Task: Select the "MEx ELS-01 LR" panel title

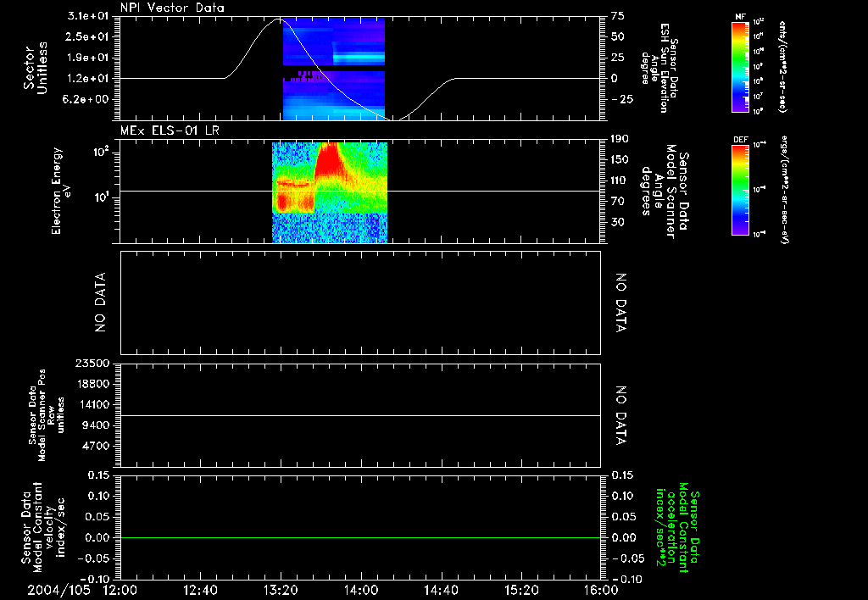Action: coord(170,131)
